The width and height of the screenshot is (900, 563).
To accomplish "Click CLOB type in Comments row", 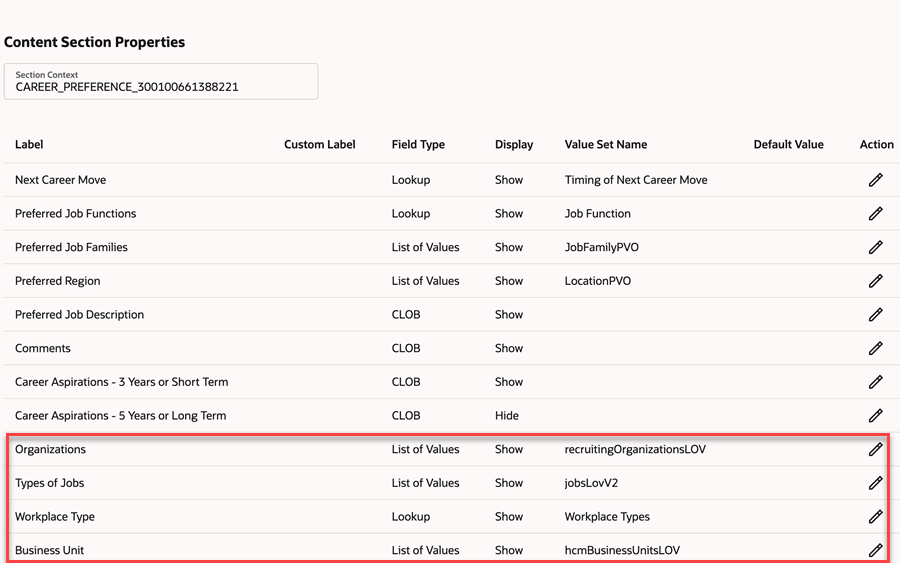I will click(406, 348).
